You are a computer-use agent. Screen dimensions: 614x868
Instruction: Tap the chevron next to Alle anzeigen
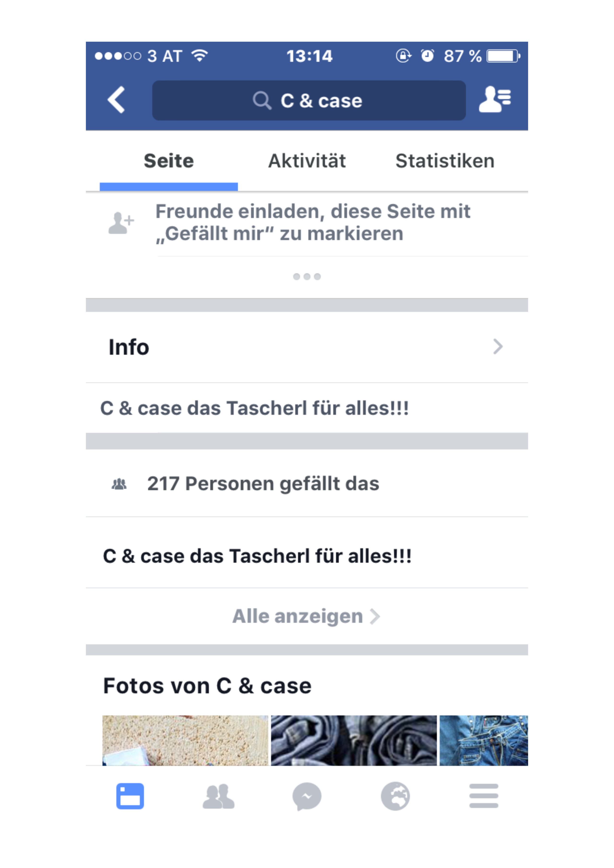(x=375, y=617)
